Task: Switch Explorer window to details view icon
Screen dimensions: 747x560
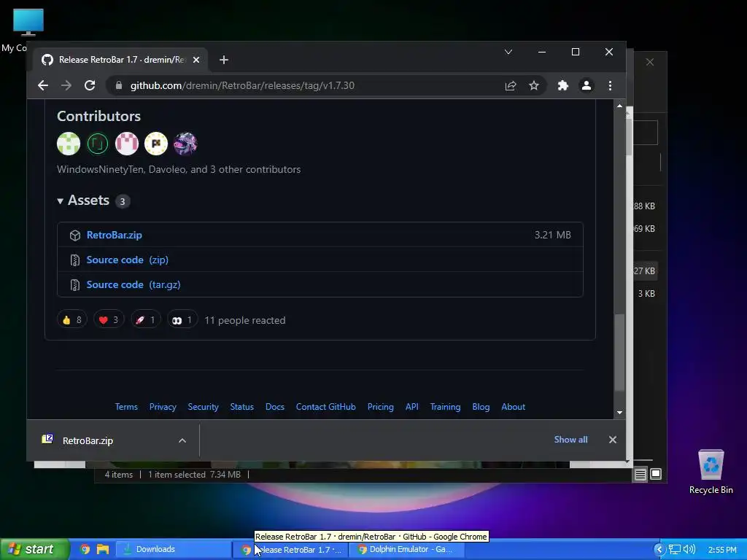Action: (x=640, y=474)
